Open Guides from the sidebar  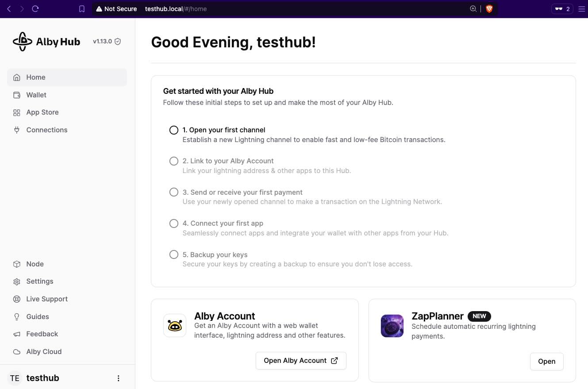[x=67, y=317]
